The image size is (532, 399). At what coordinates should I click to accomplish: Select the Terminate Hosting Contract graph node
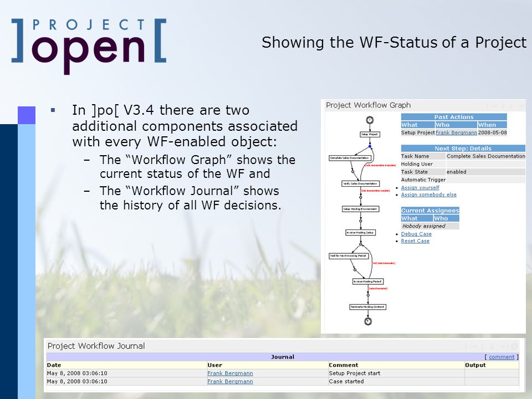click(368, 307)
